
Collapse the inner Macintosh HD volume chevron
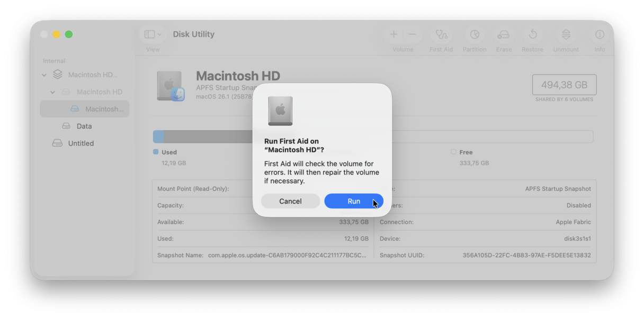[52, 92]
